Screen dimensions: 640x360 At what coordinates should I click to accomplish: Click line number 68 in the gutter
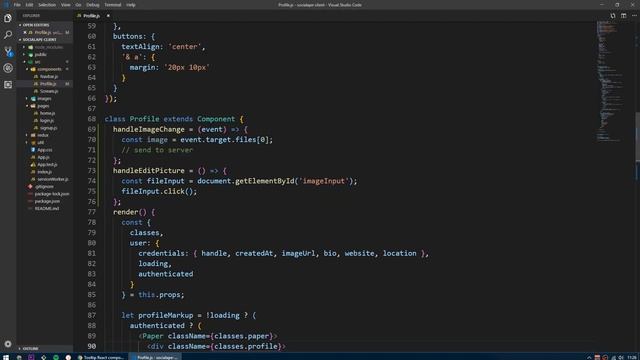pyautogui.click(x=91, y=119)
